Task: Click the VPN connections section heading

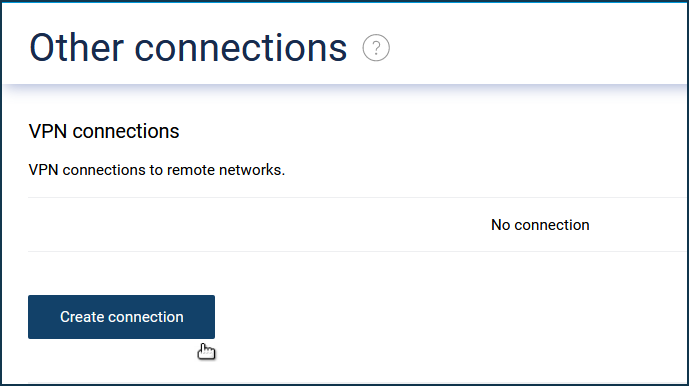Action: pyautogui.click(x=104, y=131)
